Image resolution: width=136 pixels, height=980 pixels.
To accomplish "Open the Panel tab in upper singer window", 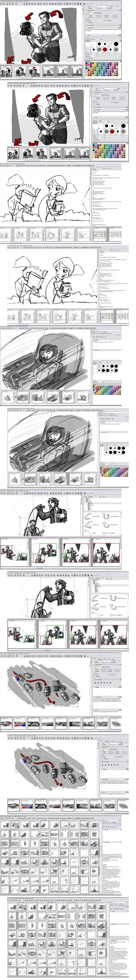I will tap(85, 496).
